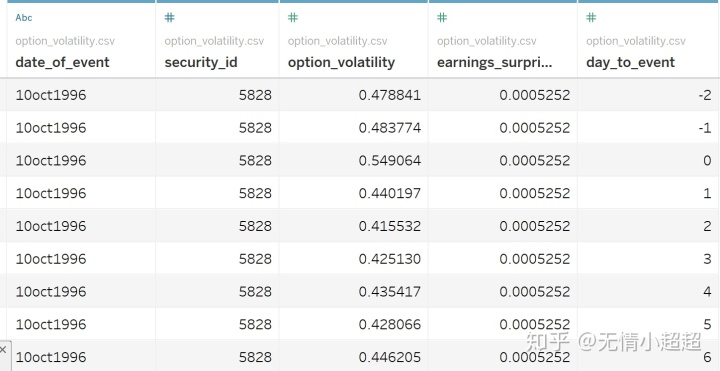Click 0.0005252 in the row with volatility 0.425130
Viewport: 720px width, 371px height.
coord(535,259)
